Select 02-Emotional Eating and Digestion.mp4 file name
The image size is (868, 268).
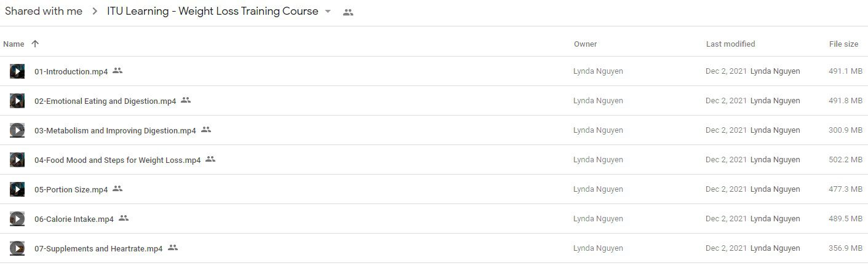105,101
